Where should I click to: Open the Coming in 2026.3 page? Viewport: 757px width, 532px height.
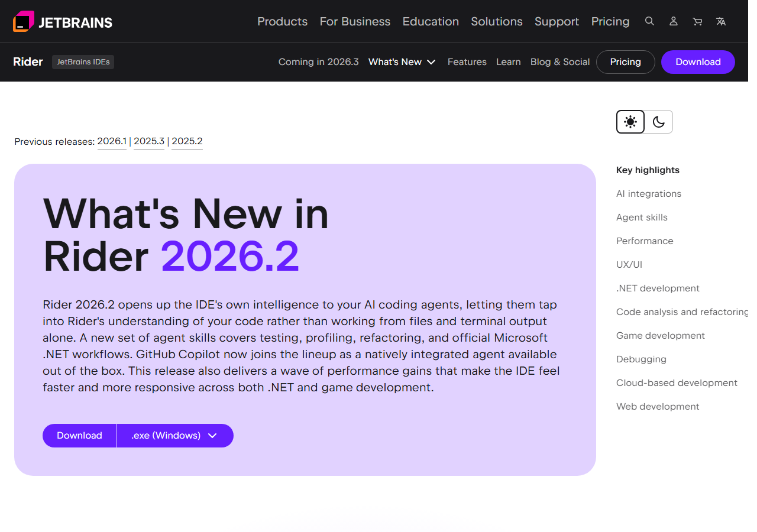(x=319, y=62)
